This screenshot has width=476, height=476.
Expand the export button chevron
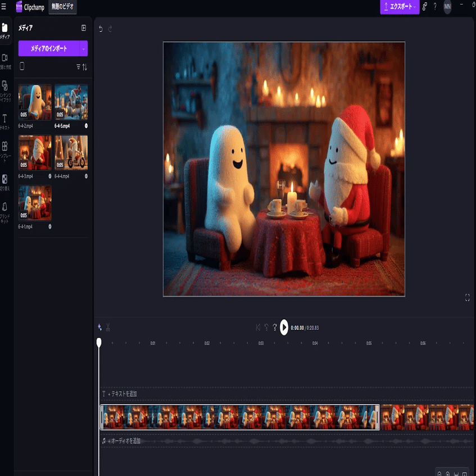tap(415, 7)
